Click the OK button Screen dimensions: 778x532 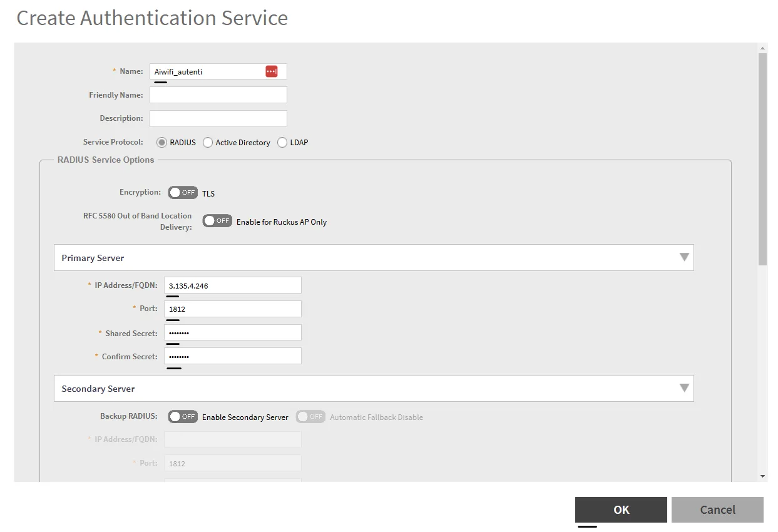621,509
